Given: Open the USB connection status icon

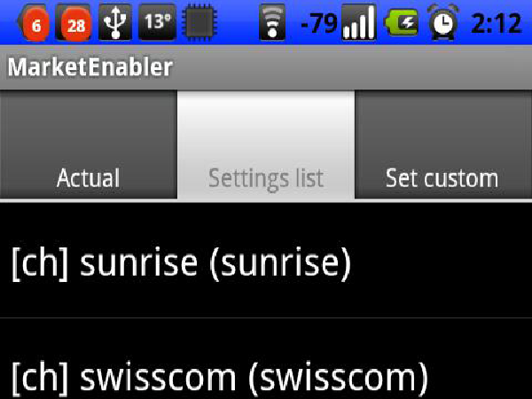Looking at the screenshot, I should pyautogui.click(x=115, y=23).
